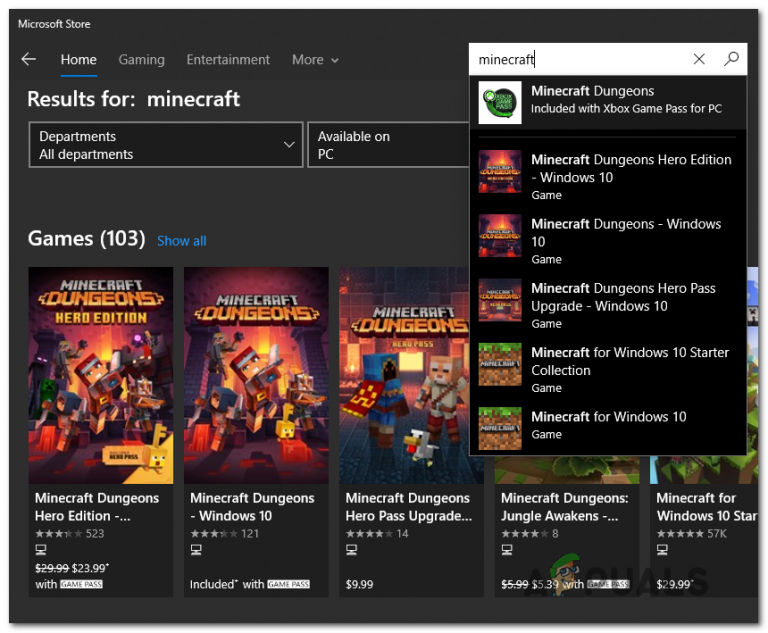Select Minecraft for Windows 10 suggestion
This screenshot has height=633, width=768.
608,427
